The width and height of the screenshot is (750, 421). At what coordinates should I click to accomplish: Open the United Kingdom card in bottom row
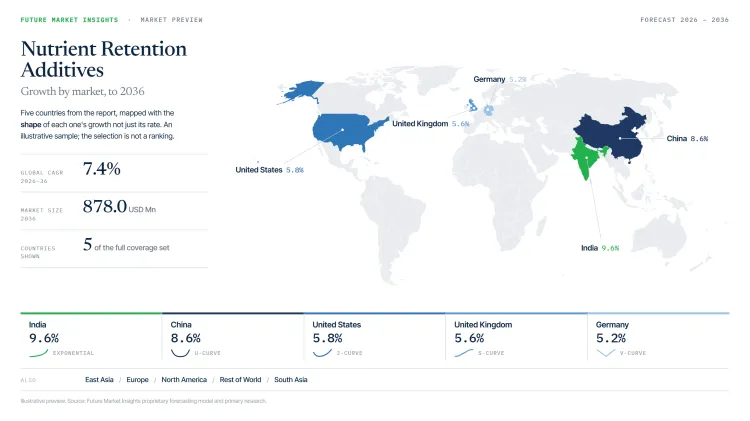pos(516,337)
